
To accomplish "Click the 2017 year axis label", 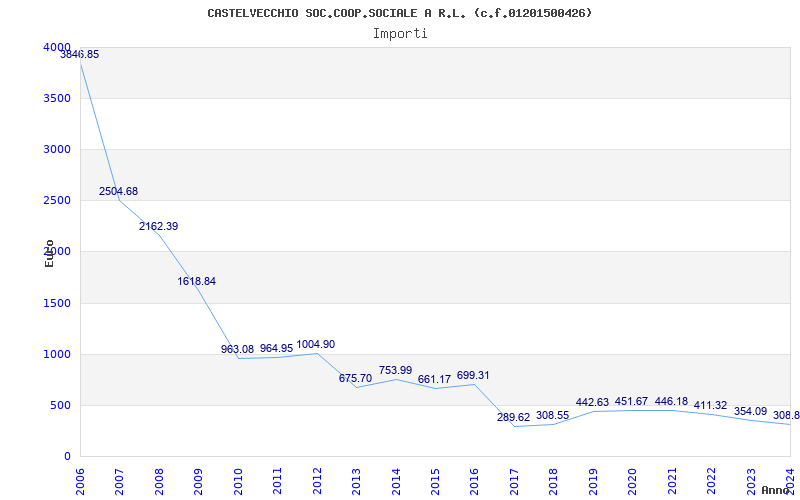I will (x=514, y=482).
